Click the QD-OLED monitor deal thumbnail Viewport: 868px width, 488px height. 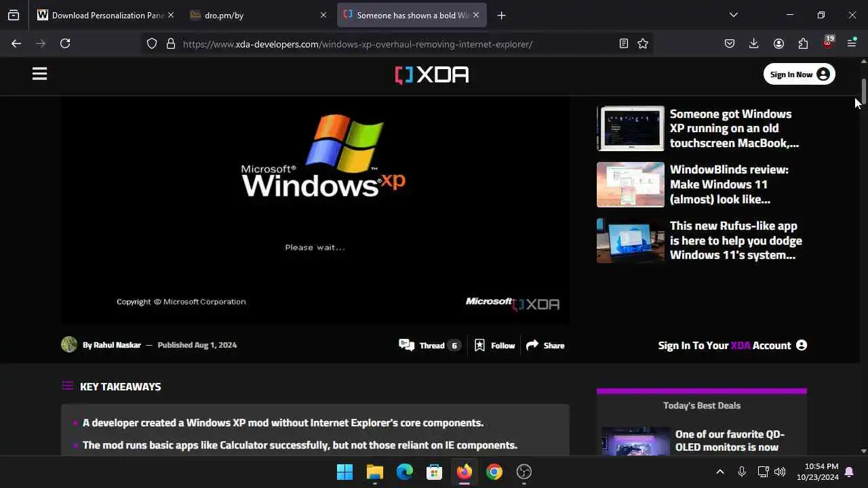[636, 441]
